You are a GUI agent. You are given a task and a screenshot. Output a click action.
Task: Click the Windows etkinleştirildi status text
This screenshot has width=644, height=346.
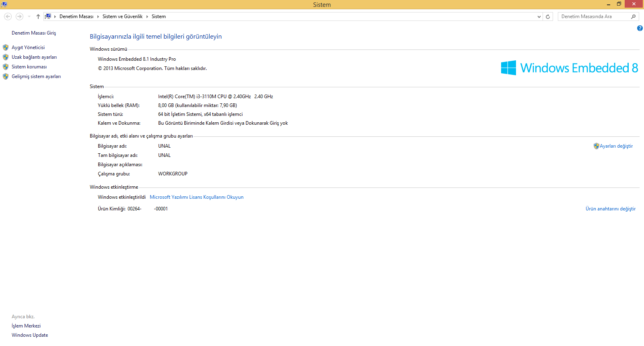click(x=122, y=197)
